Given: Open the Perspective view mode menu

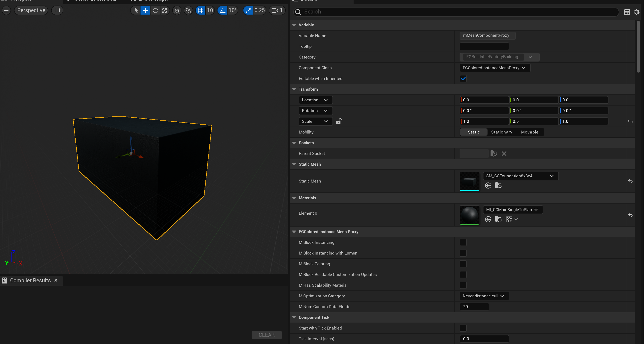Looking at the screenshot, I should [x=31, y=11].
